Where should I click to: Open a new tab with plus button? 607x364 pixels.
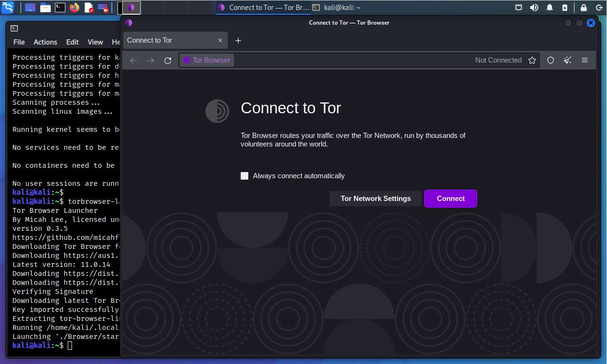(x=238, y=41)
